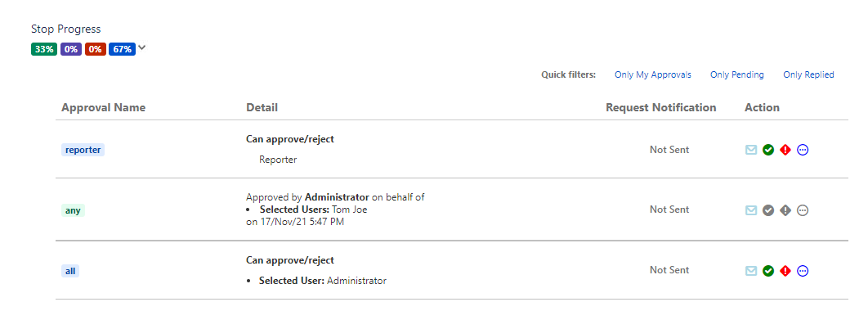Reject the reporter approval with red icon

(785, 150)
